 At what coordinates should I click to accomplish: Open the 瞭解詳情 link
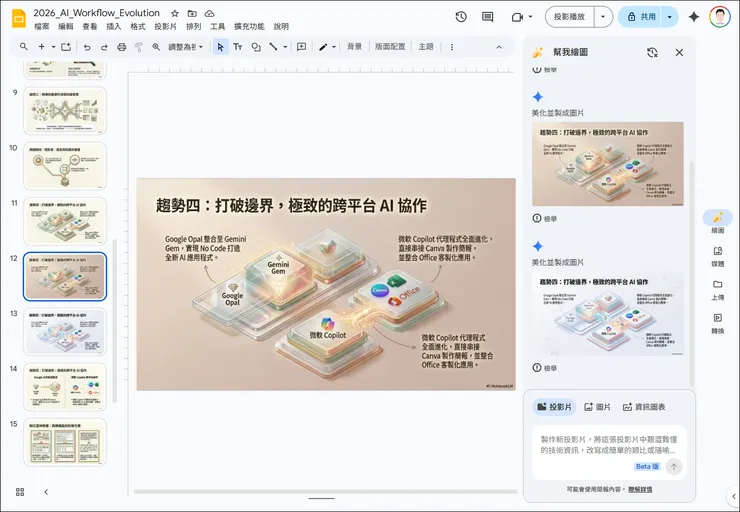640,489
